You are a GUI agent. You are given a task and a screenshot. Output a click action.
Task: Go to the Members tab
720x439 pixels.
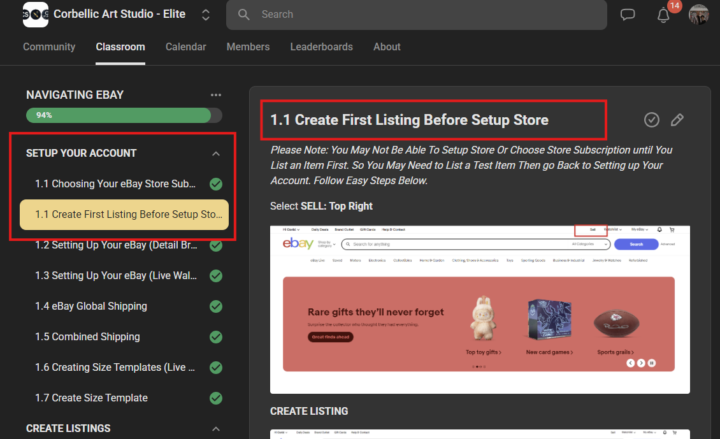pyautogui.click(x=248, y=47)
